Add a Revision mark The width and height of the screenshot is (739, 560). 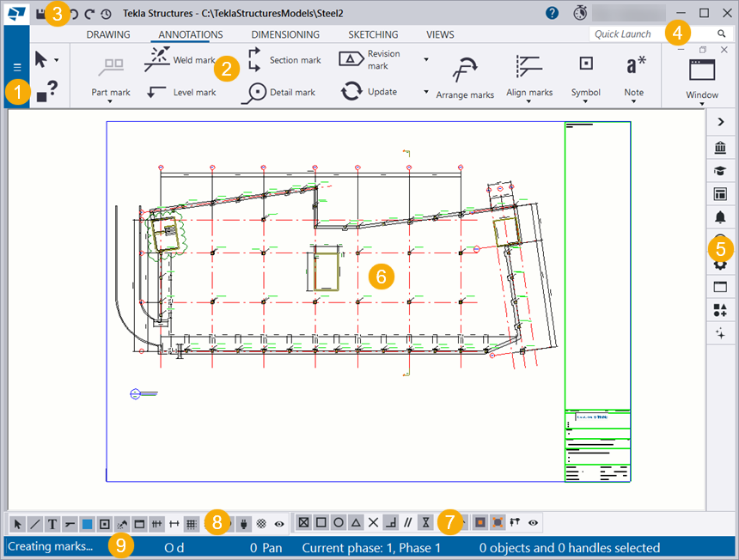click(369, 60)
